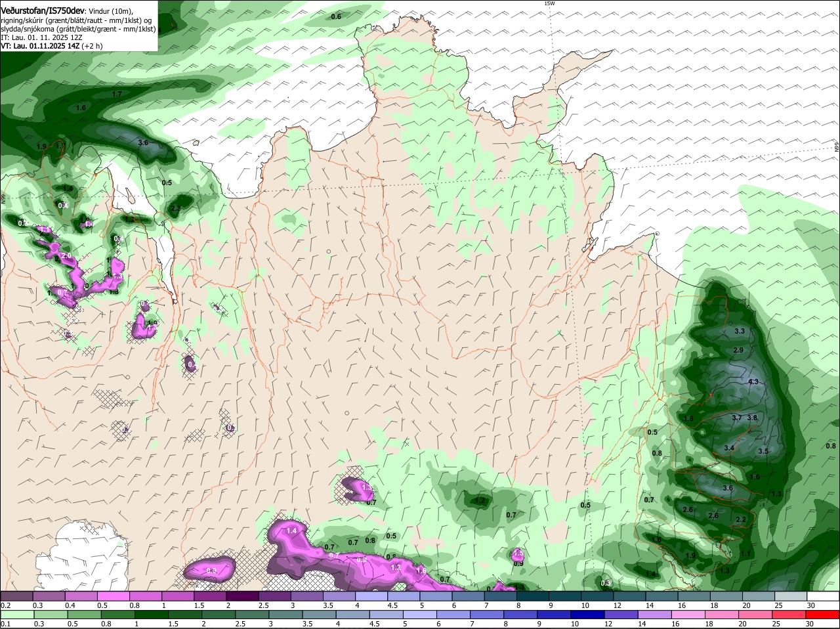This screenshot has height=629, width=840.
Task: Pick the red rain swatch after 30
Action: point(824,614)
